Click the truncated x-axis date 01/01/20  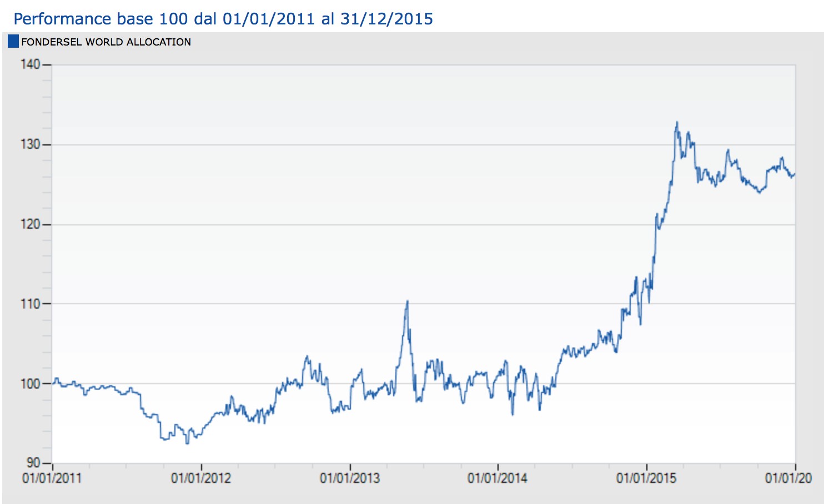tap(788, 478)
